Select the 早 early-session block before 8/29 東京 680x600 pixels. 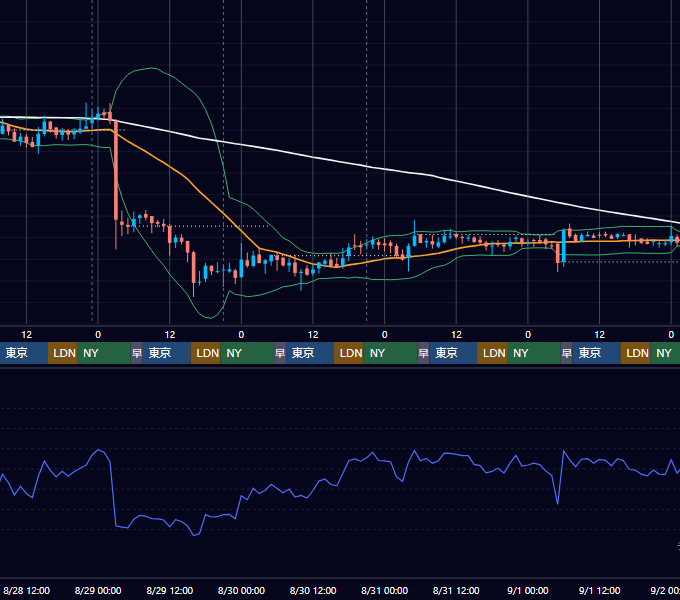pyautogui.click(x=137, y=353)
